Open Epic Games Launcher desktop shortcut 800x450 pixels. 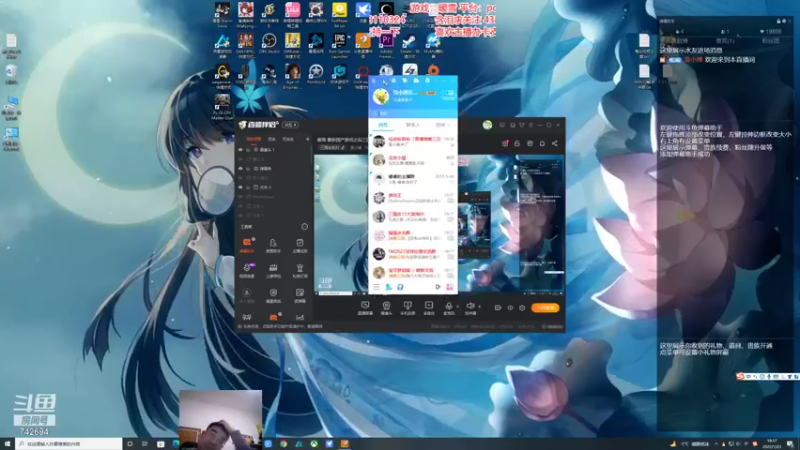click(339, 45)
